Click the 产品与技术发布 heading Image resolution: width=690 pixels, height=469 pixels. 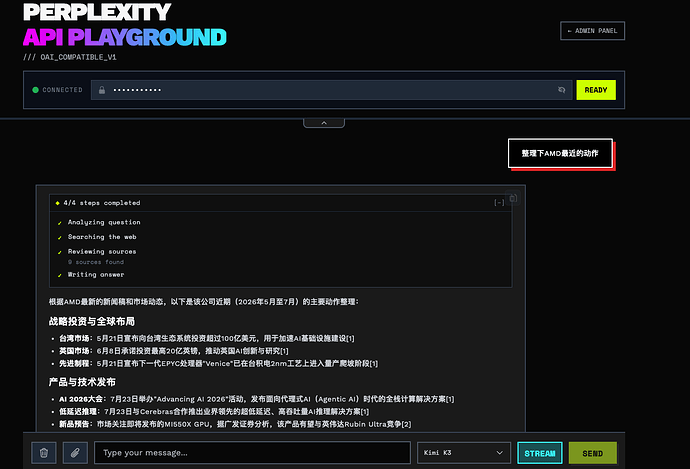click(82, 382)
